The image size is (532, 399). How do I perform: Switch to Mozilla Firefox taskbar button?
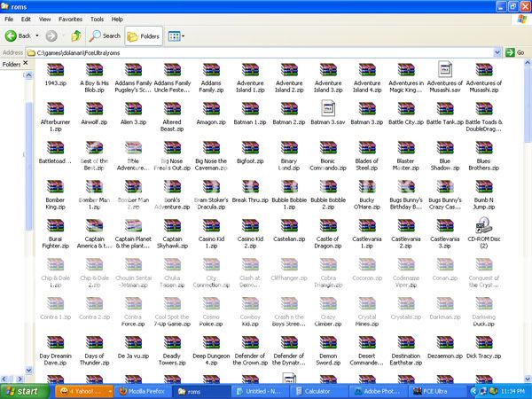pyautogui.click(x=143, y=392)
